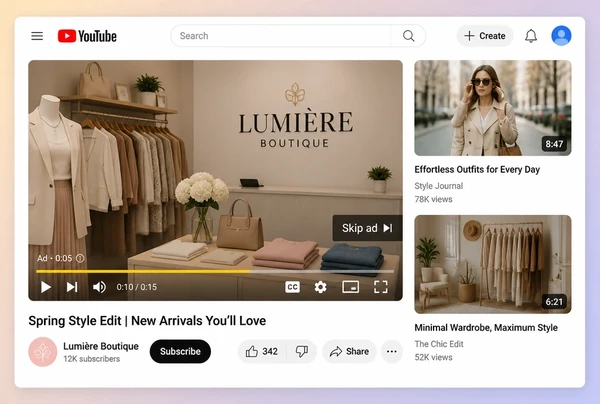Open the Lumière Boutique channel name
The width and height of the screenshot is (600, 404).
click(101, 346)
